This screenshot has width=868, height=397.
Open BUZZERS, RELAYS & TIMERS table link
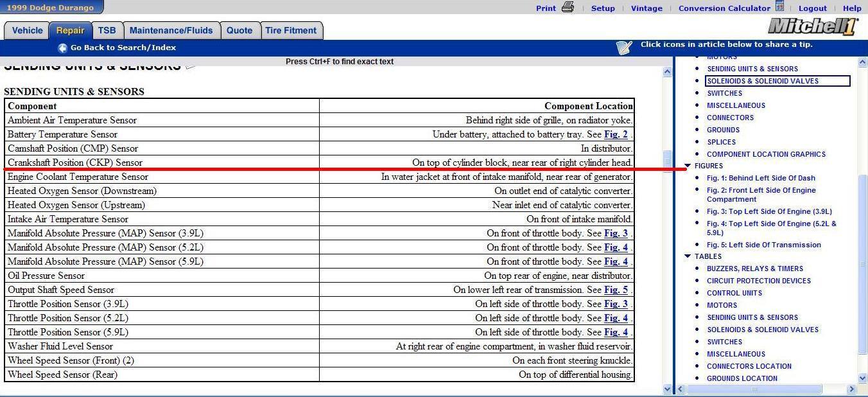755,269
